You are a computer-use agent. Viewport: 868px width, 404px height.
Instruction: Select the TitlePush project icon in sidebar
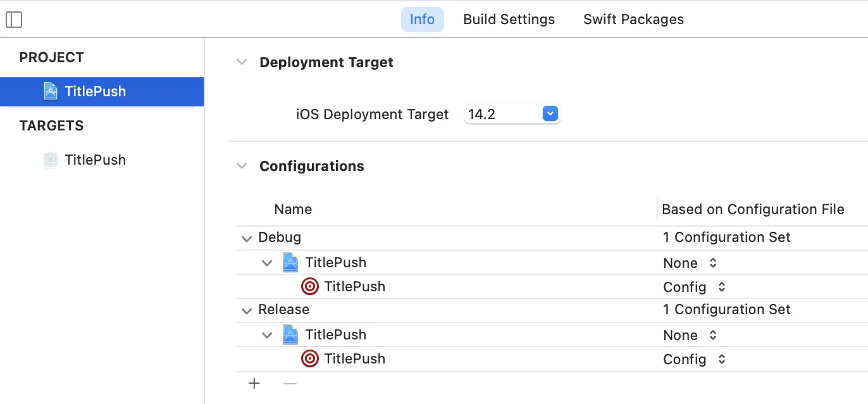pyautogui.click(x=51, y=91)
